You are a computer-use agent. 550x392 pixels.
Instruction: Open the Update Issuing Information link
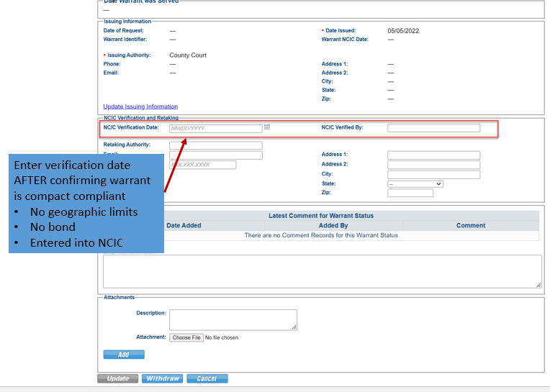[140, 106]
